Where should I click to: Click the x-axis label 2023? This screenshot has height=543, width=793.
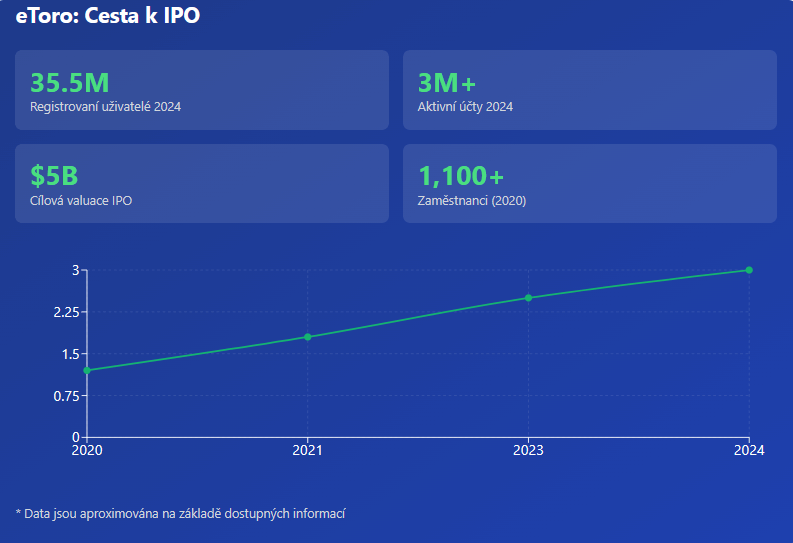pyautogui.click(x=528, y=450)
